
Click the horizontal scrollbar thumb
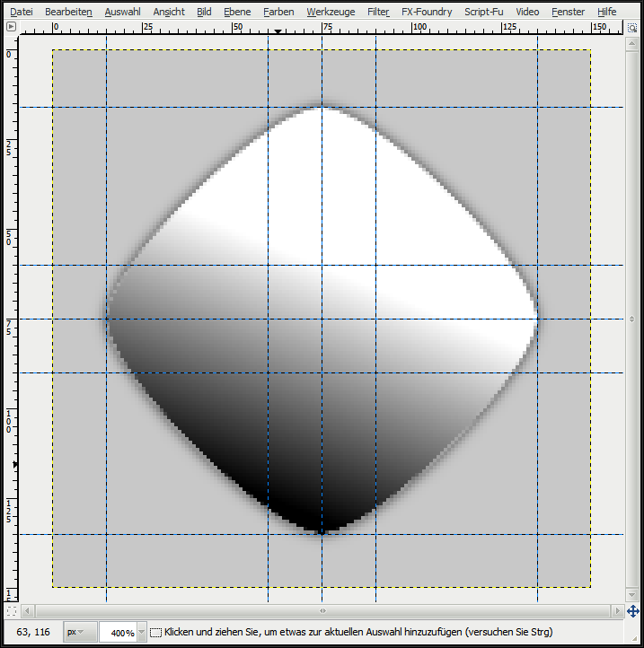pyautogui.click(x=322, y=610)
